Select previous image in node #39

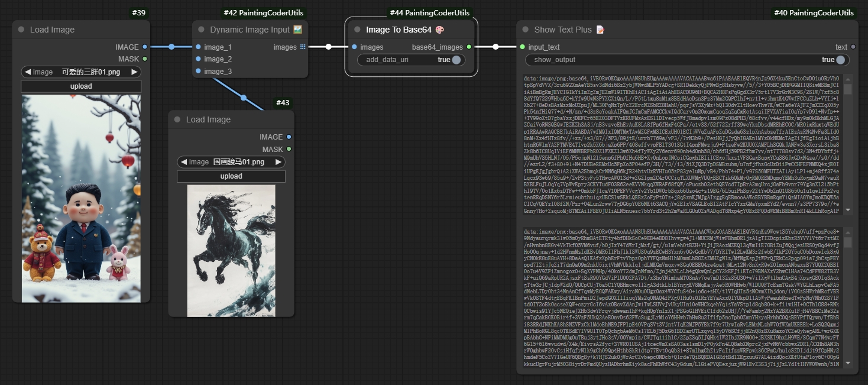pyautogui.click(x=27, y=72)
